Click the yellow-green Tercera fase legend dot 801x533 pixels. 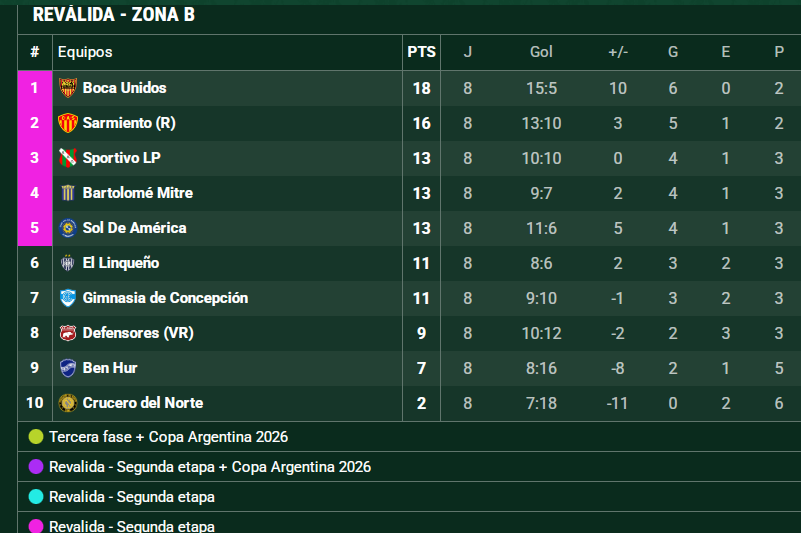click(36, 437)
